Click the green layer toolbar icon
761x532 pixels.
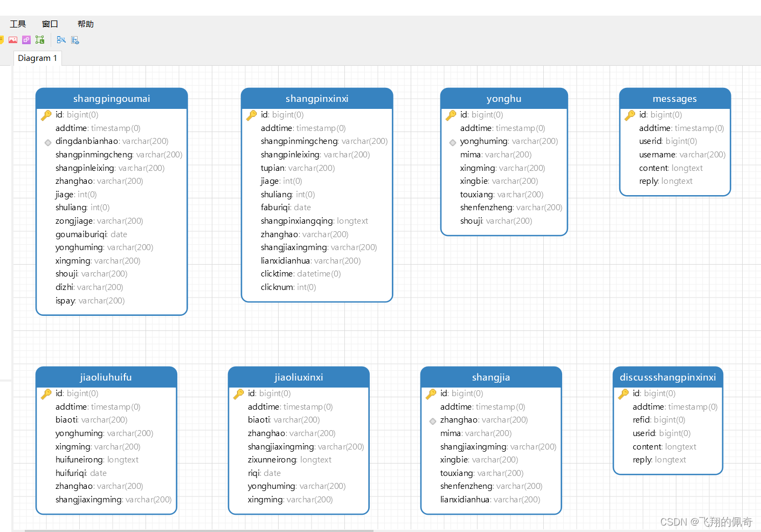(40, 40)
